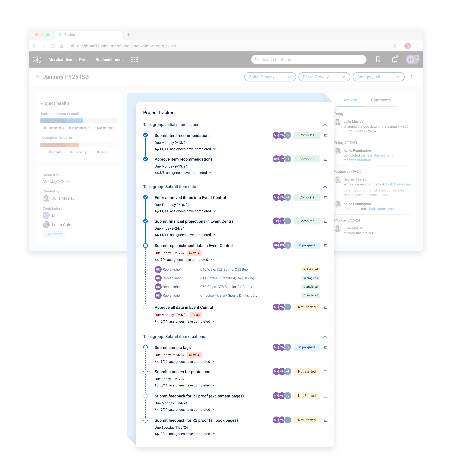Screen dimensions: 452x476
Task: Click the task completion progress bar
Action: pos(79,121)
